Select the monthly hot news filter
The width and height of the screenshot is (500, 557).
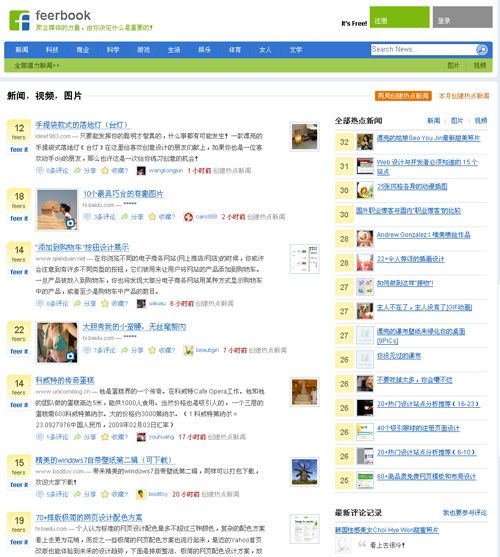[464, 96]
